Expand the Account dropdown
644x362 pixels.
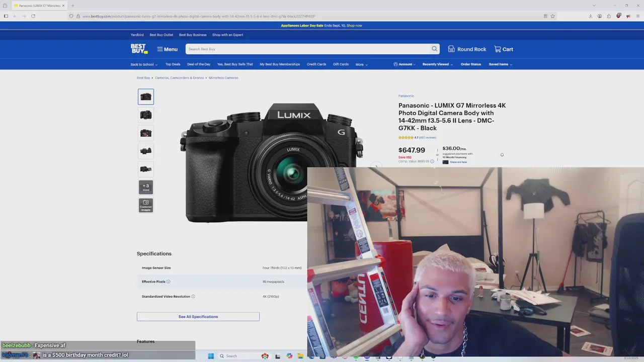coord(405,64)
